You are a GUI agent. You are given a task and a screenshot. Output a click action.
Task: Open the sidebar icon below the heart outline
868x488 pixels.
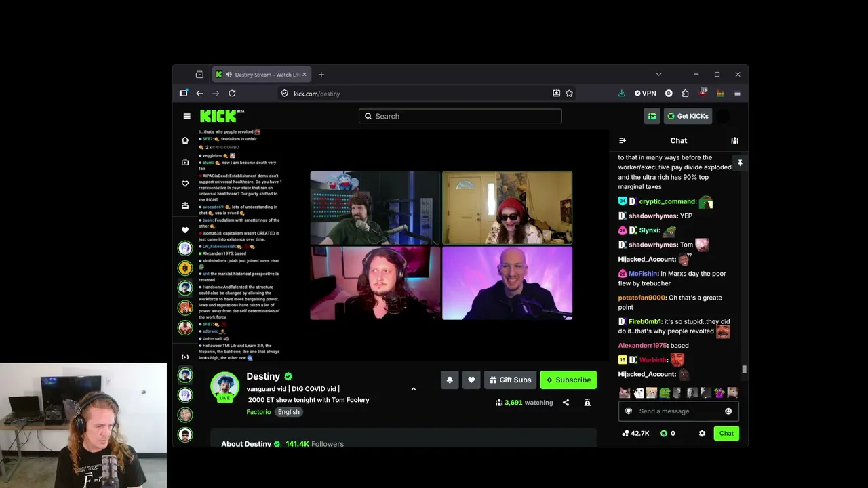click(x=185, y=205)
